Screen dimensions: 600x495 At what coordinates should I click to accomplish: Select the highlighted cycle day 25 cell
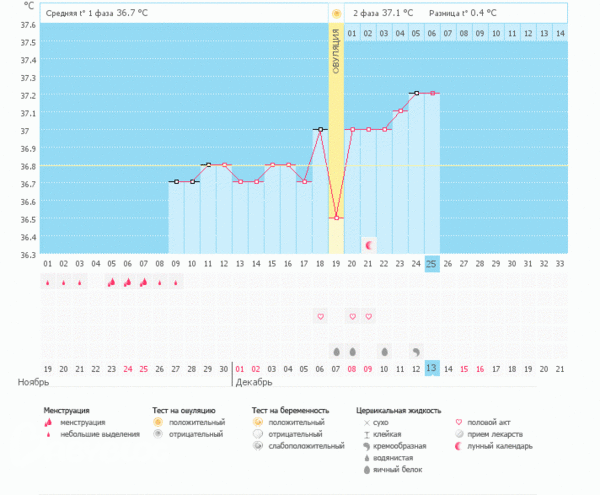[x=432, y=264]
